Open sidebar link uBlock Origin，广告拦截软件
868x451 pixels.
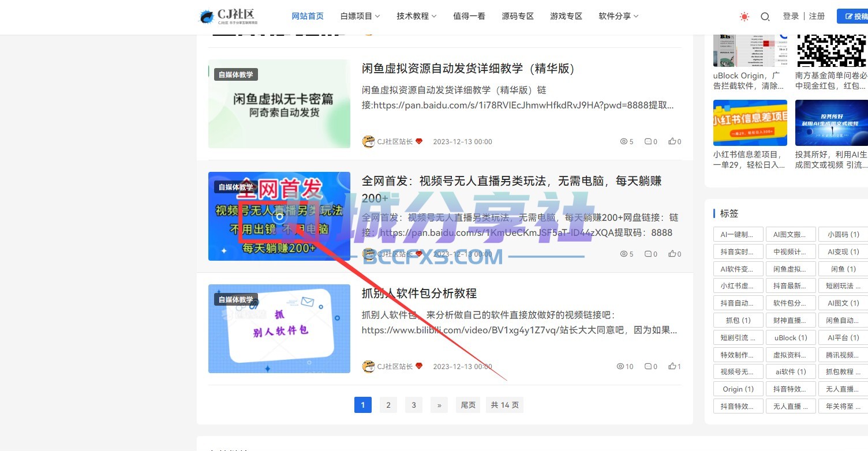[749, 81]
